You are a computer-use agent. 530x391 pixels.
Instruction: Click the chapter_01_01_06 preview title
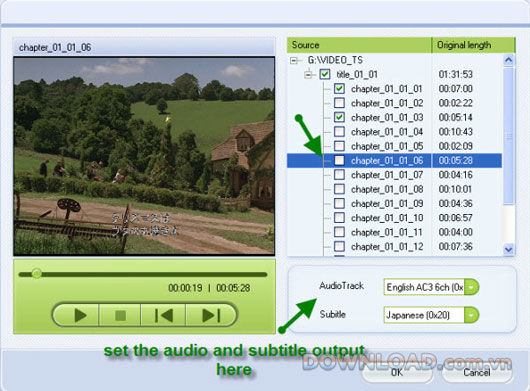click(55, 48)
